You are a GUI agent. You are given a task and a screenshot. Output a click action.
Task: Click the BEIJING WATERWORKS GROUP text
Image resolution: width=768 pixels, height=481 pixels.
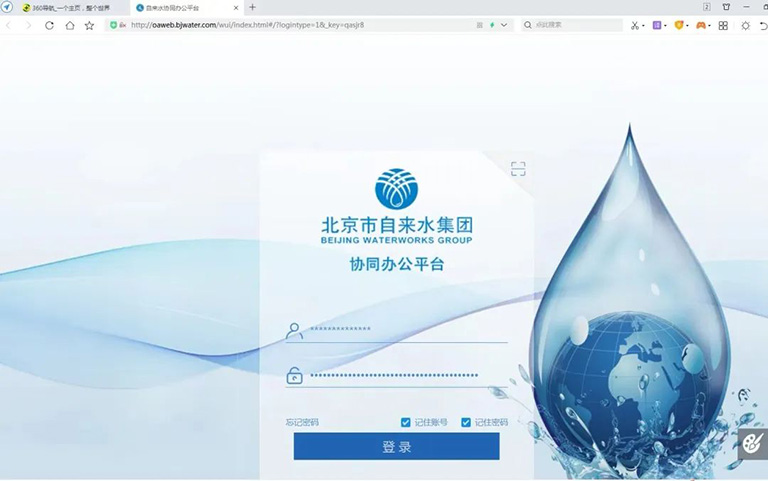pos(396,240)
